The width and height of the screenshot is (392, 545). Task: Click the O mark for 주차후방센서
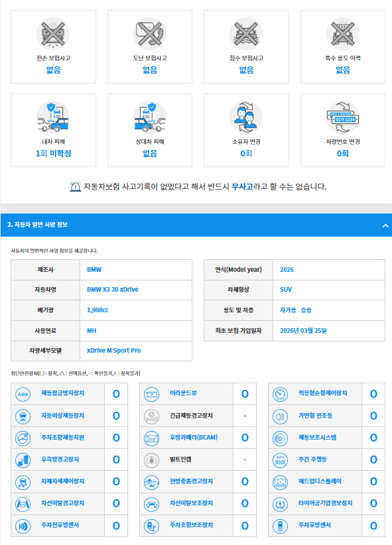coord(373,526)
